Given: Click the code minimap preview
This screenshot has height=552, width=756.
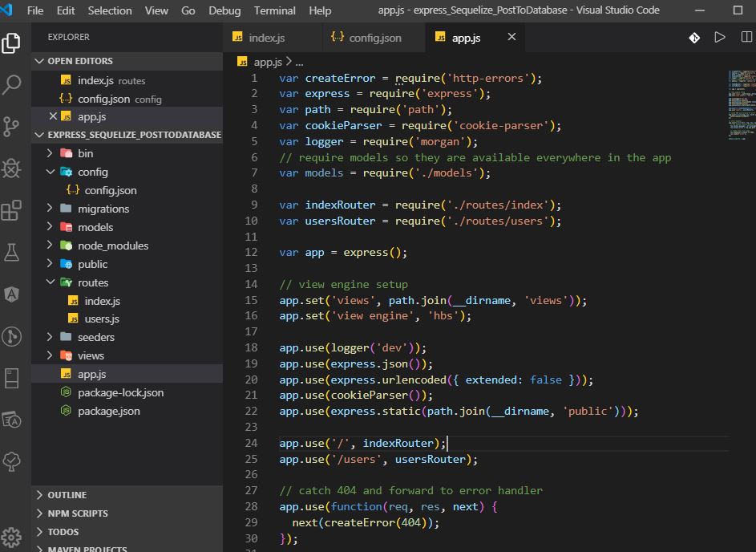Looking at the screenshot, I should (741, 105).
